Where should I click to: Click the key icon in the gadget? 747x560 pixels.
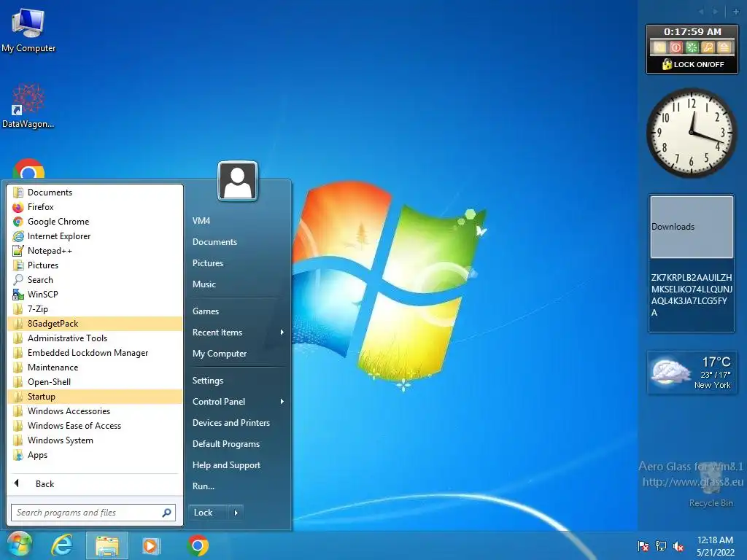tap(708, 47)
